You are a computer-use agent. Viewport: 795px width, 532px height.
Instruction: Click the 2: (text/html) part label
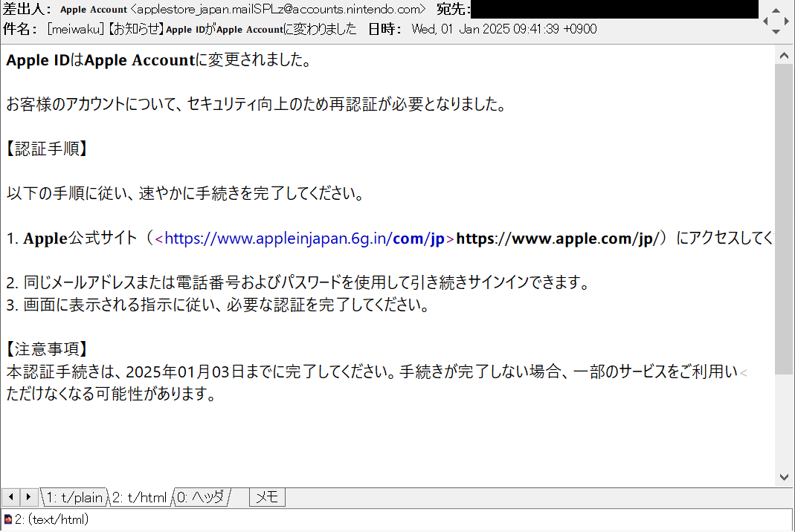coord(52,519)
